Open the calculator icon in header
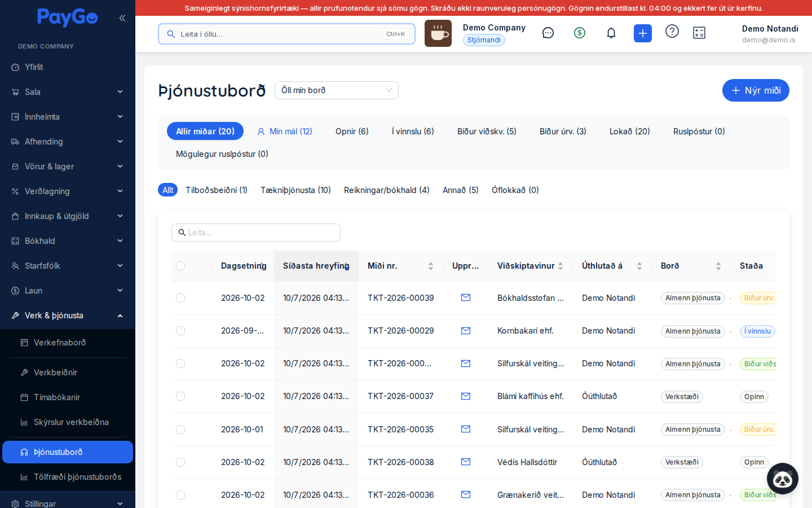The height and width of the screenshot is (508, 812). point(699,33)
